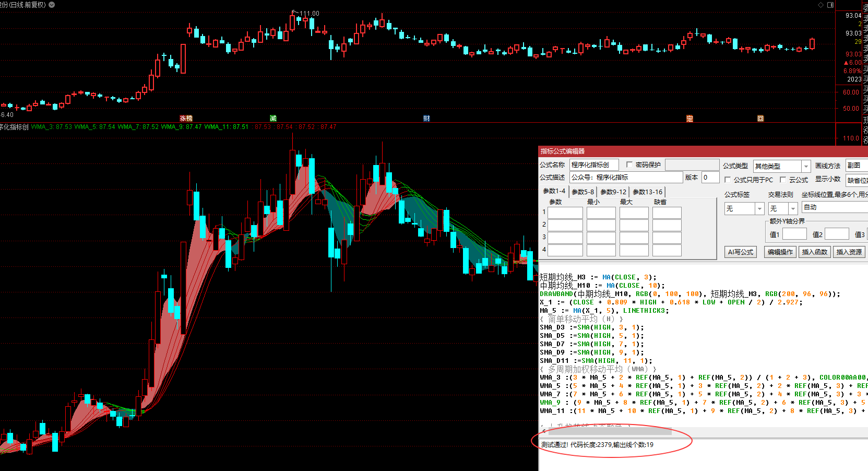868x471 pixels.
Task: Click the orange 定 marker icon
Action: click(689, 119)
